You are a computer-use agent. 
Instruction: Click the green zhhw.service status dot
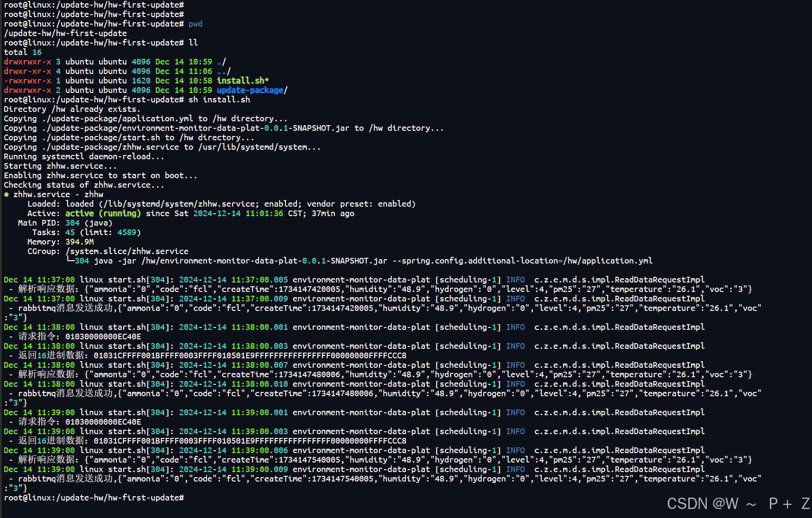tap(6, 194)
